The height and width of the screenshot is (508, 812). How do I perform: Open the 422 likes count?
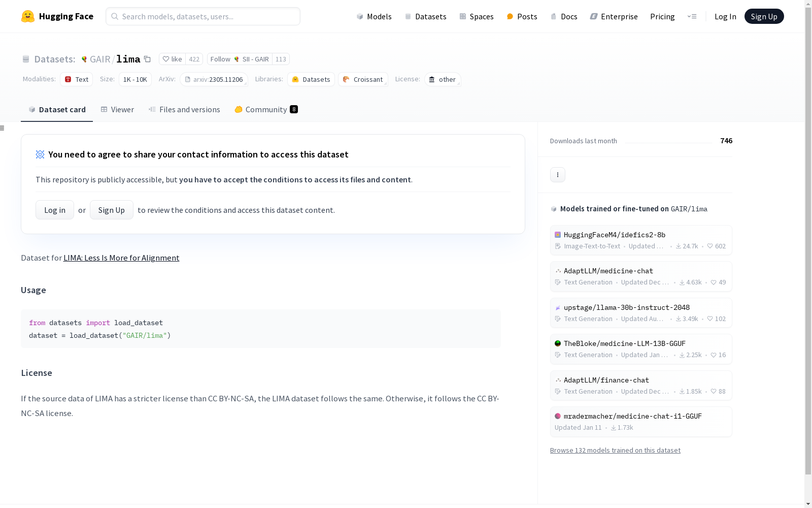click(x=194, y=59)
